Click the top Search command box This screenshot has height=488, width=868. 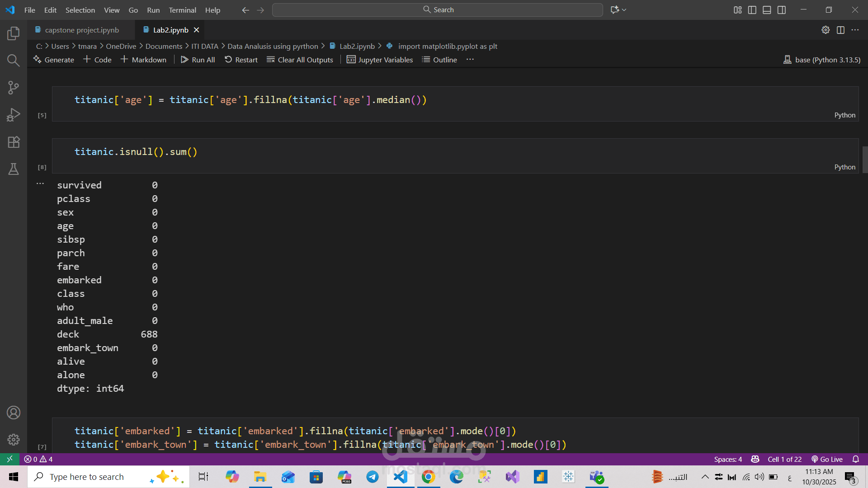pyautogui.click(x=437, y=10)
